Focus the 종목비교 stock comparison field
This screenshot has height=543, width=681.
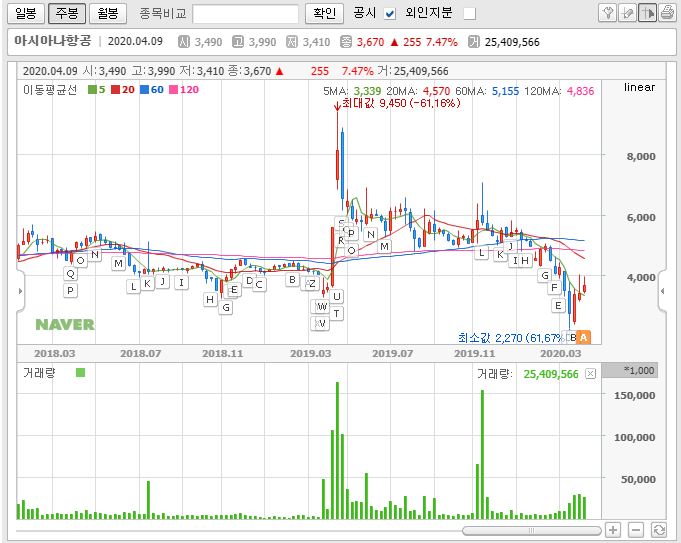tap(245, 13)
